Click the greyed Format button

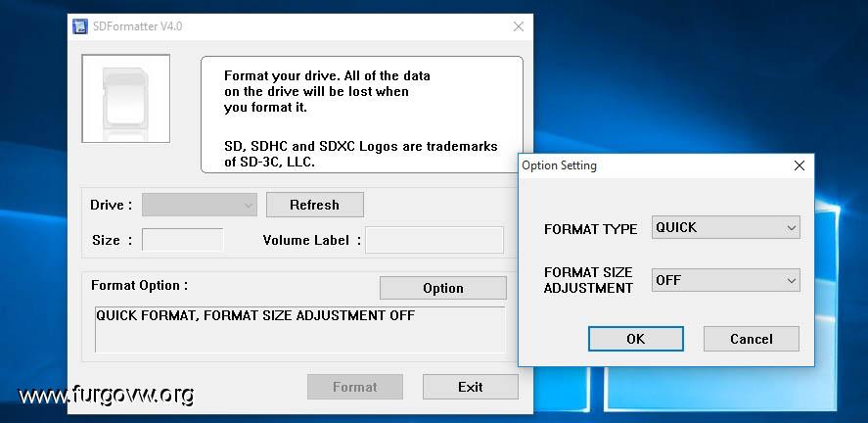click(355, 387)
